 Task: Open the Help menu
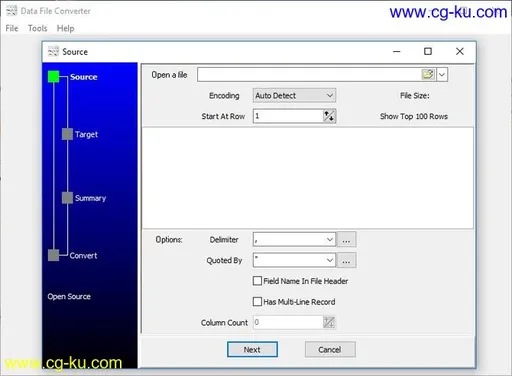[x=65, y=28]
